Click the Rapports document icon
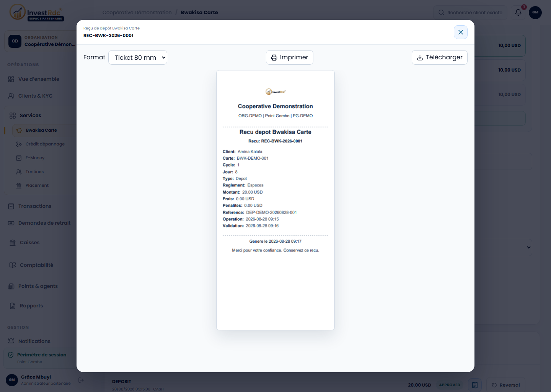The height and width of the screenshot is (392, 551). tap(13, 305)
